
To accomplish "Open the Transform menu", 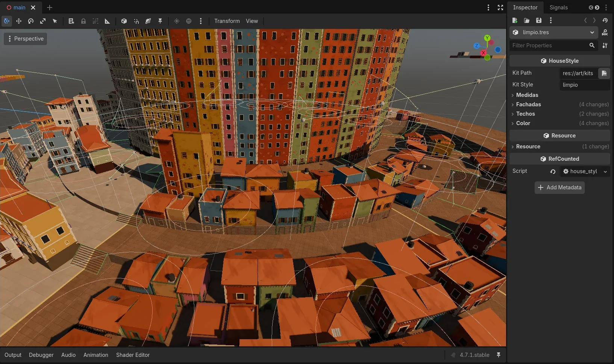I will (x=227, y=21).
